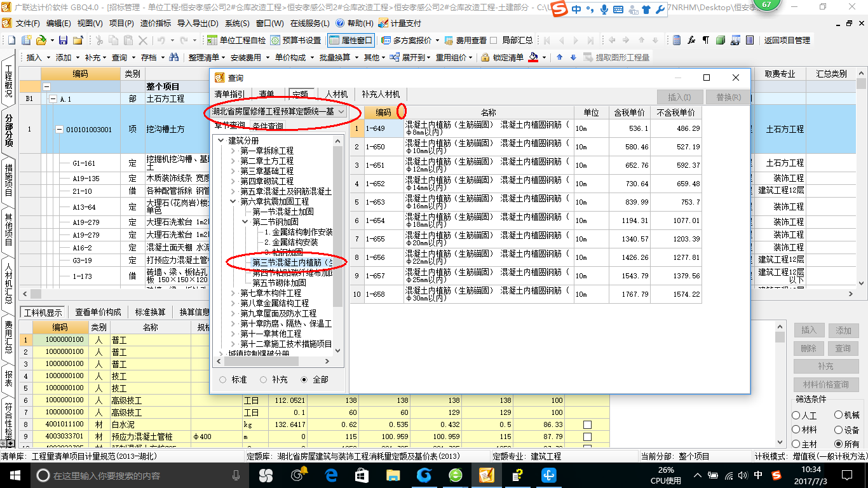This screenshot has height=488, width=868.
Task: Open the fill color dropdown arrow
Action: point(545,57)
